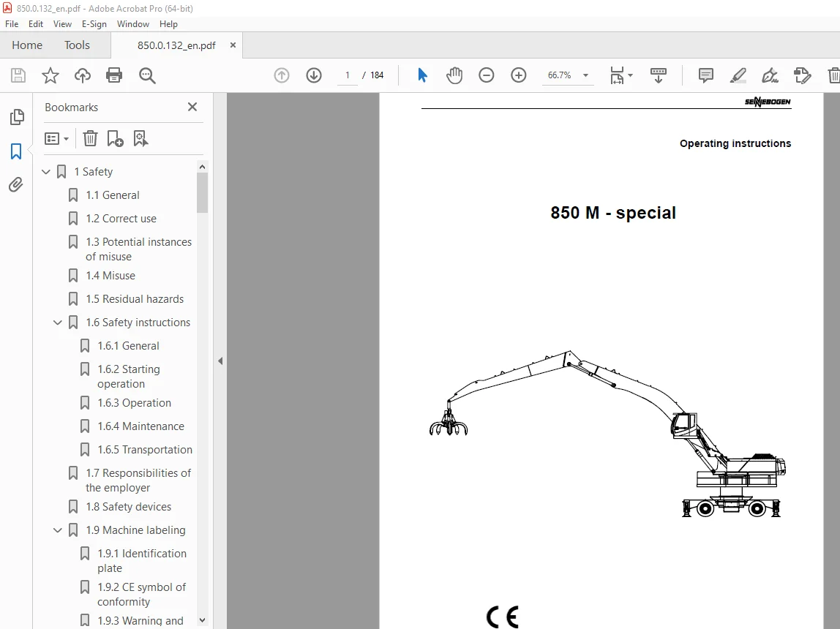Open bookmark 1.6.1 General

coord(128,346)
